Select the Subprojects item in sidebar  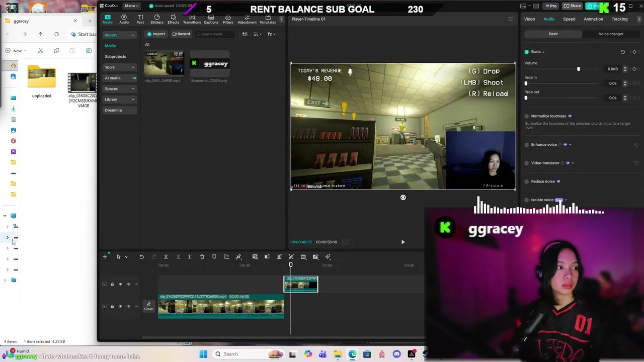[x=115, y=56]
